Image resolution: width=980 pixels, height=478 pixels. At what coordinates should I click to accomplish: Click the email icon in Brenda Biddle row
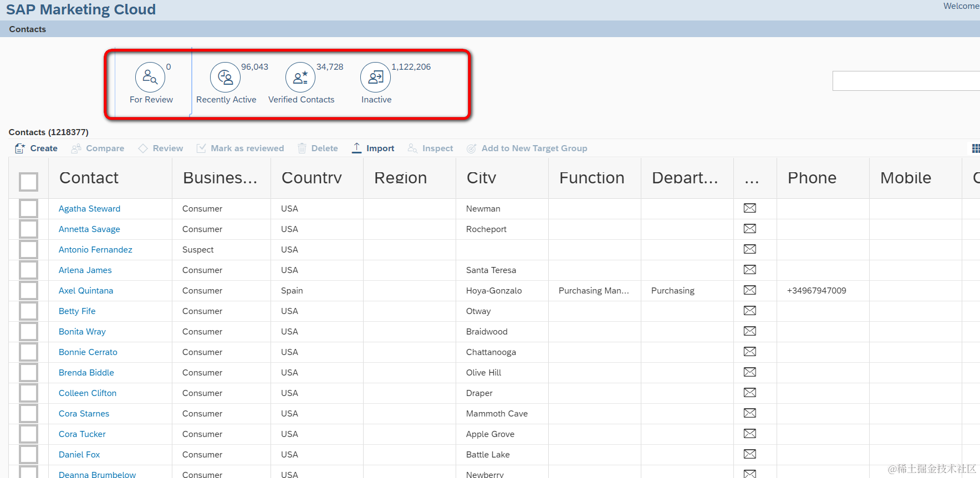(750, 372)
